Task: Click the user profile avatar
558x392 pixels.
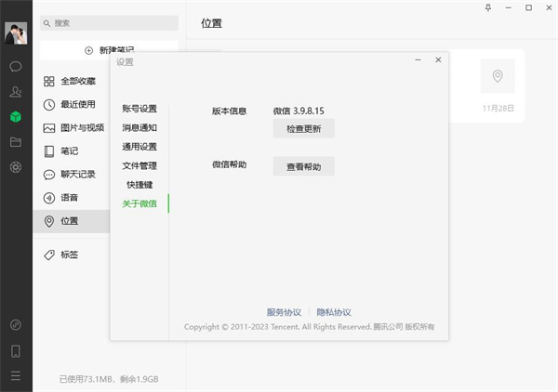Action: tap(16, 33)
